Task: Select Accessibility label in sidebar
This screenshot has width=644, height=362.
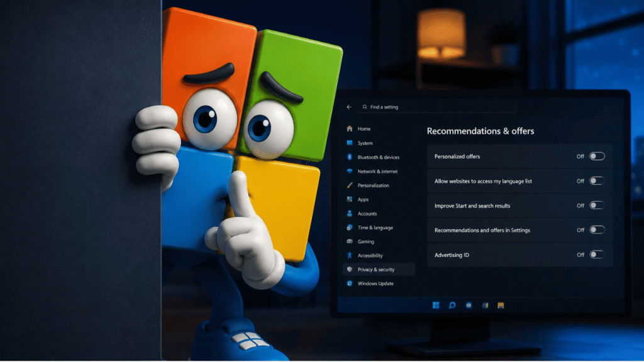Action: [x=370, y=256]
